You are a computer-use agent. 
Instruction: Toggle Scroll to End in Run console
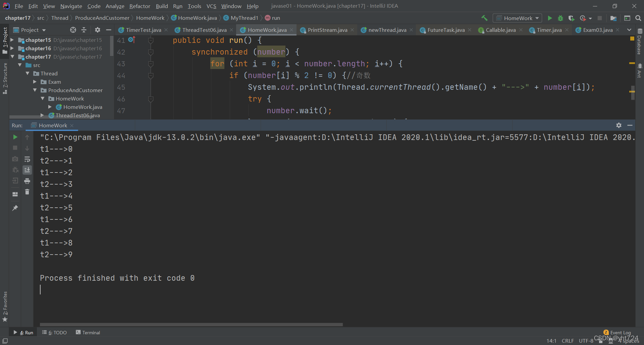pyautogui.click(x=27, y=170)
